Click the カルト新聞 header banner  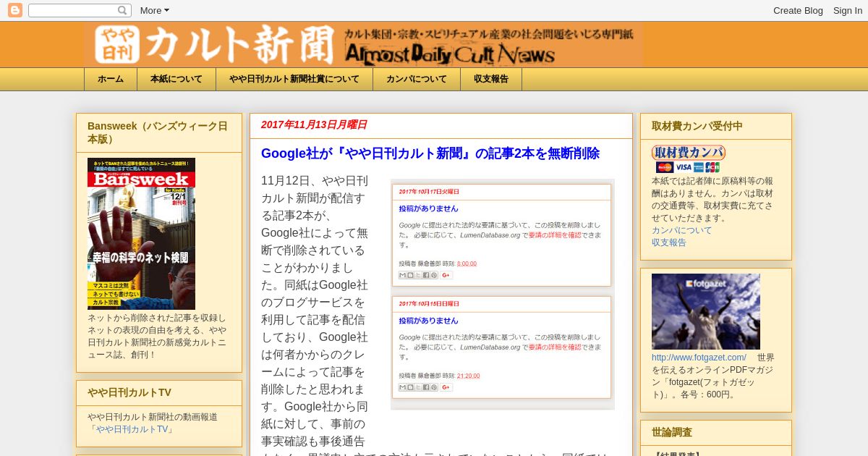[x=363, y=44]
